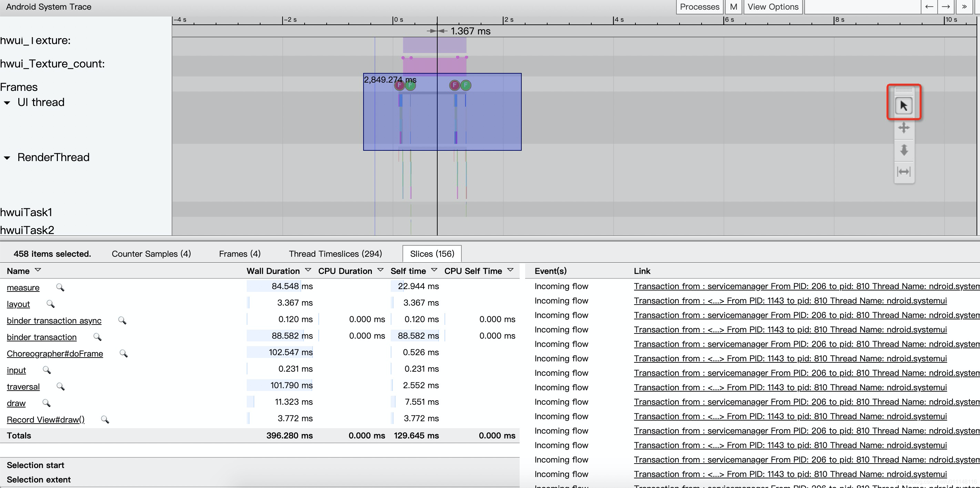Click the navigate left arrow icon
980x488 pixels.
pos(928,7)
